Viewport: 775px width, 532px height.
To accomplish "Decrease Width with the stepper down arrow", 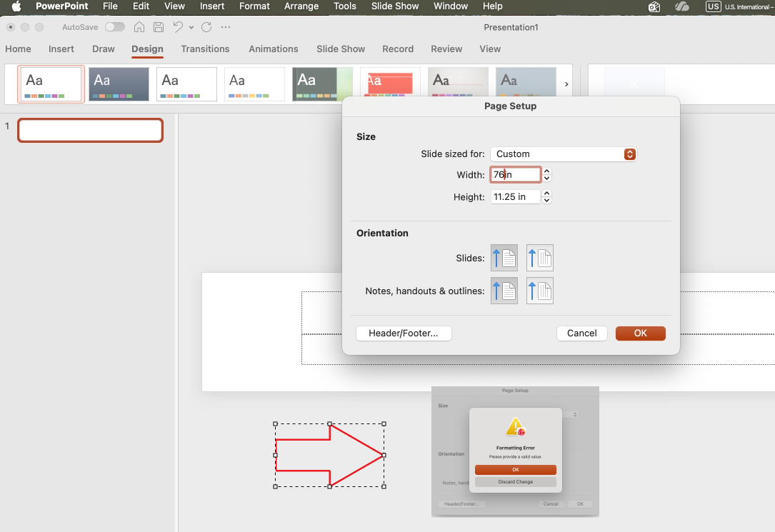I will coord(546,179).
